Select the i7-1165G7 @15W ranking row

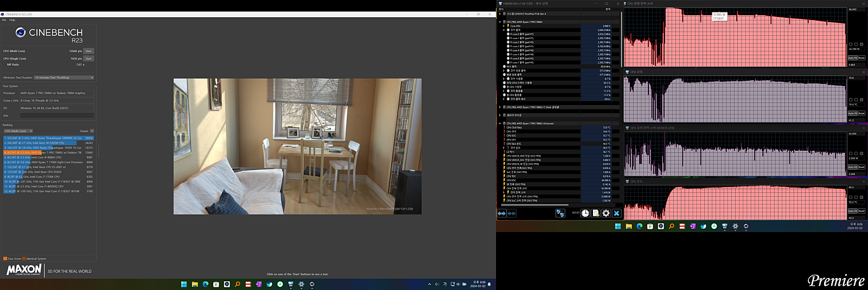pyautogui.click(x=48, y=191)
